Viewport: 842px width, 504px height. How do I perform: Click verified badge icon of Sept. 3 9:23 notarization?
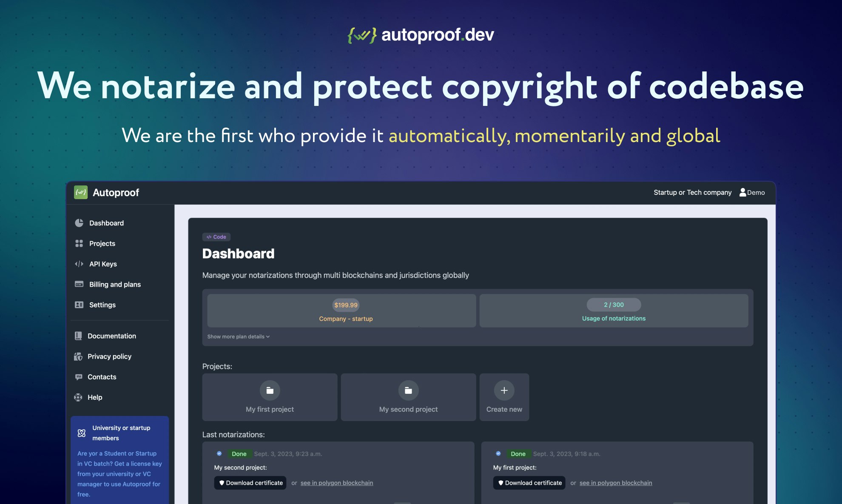click(219, 453)
